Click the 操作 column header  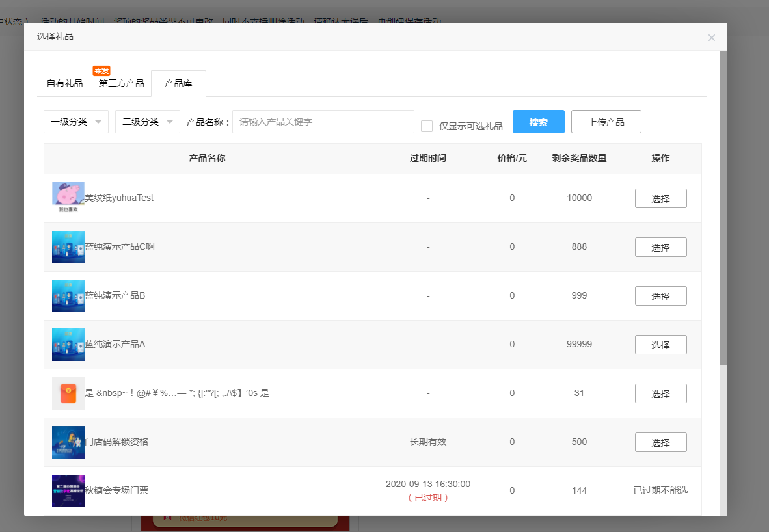[x=660, y=159]
